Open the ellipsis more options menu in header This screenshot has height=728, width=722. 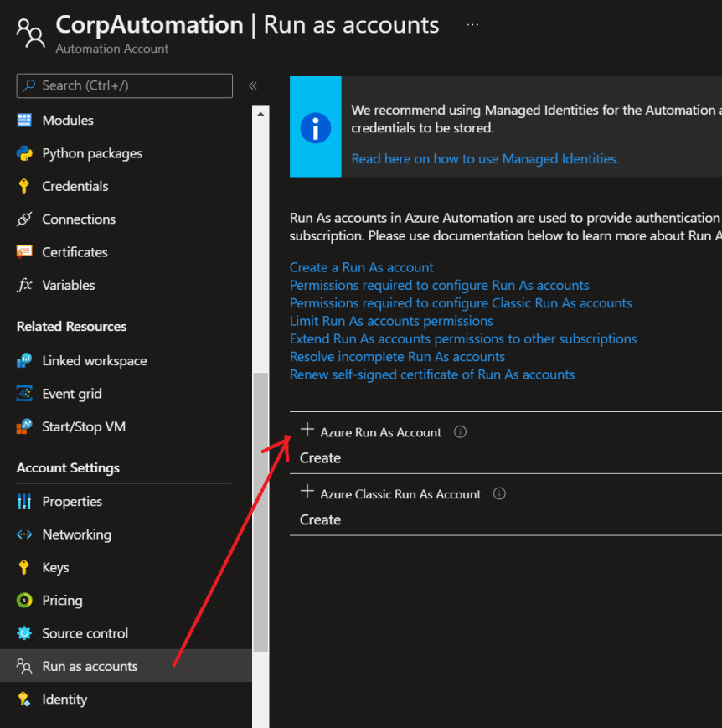pos(472,24)
